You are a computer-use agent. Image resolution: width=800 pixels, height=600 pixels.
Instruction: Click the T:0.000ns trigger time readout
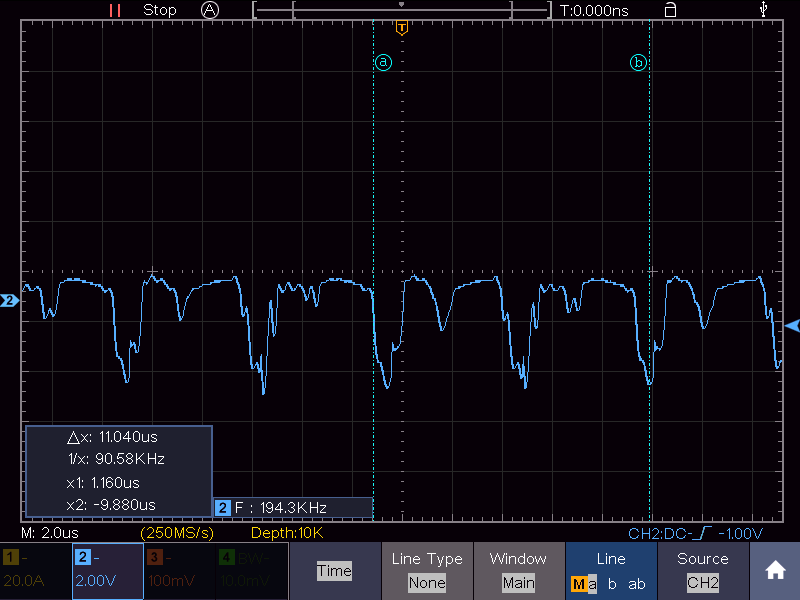tap(594, 10)
